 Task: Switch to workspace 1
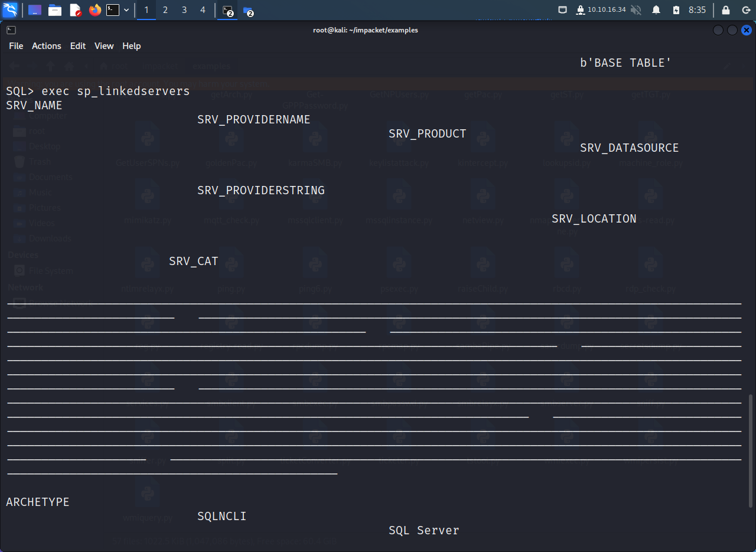point(146,10)
